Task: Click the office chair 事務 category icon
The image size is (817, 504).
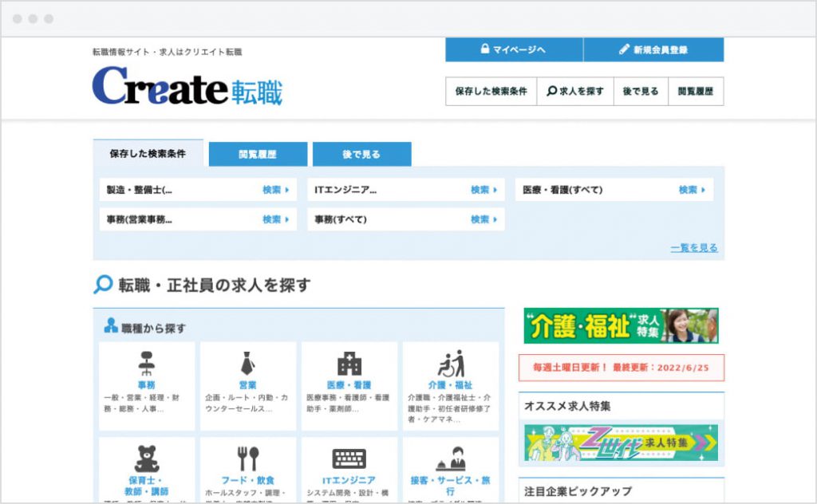Action: click(x=147, y=364)
